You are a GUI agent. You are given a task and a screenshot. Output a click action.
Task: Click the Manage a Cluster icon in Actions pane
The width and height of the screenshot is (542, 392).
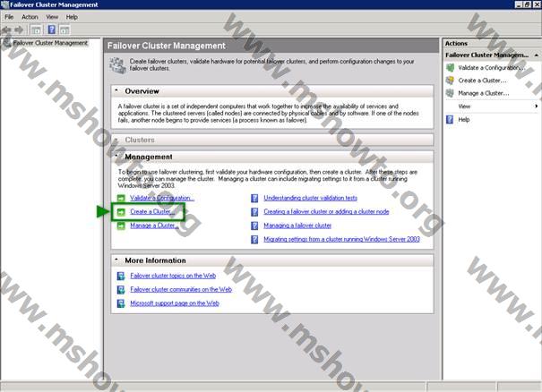point(450,93)
